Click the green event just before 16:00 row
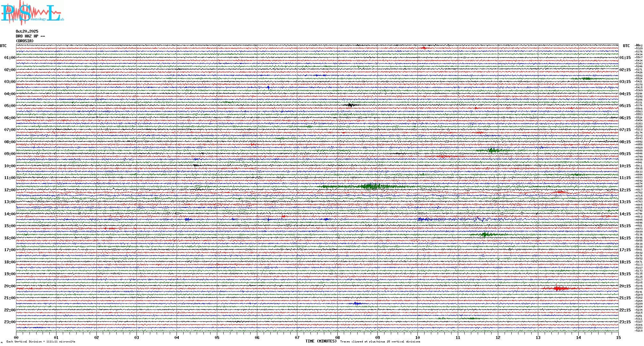 click(x=485, y=234)
